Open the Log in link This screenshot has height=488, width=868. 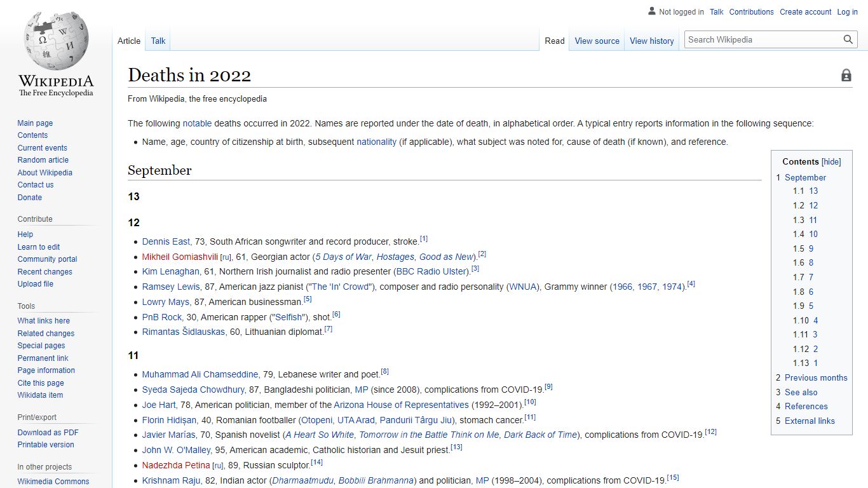click(x=847, y=12)
